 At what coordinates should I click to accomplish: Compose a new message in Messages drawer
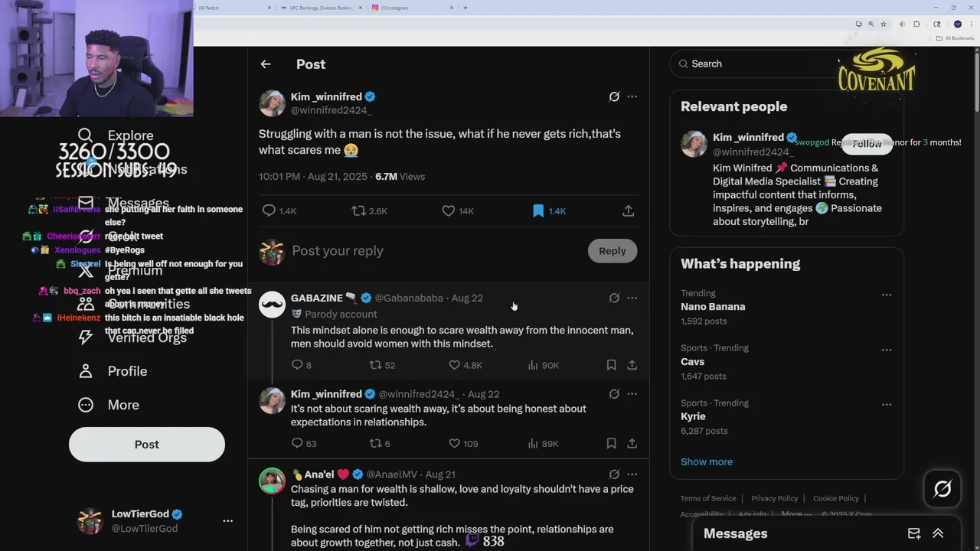click(x=914, y=533)
